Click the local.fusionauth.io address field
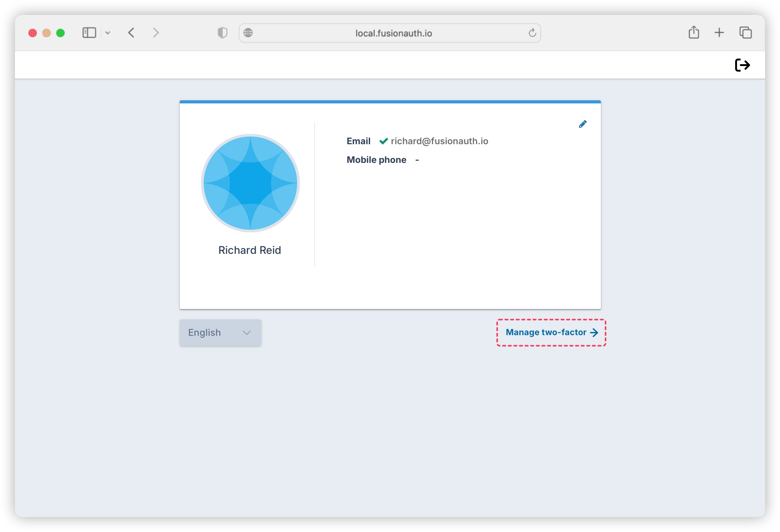The height and width of the screenshot is (532, 780). click(393, 33)
